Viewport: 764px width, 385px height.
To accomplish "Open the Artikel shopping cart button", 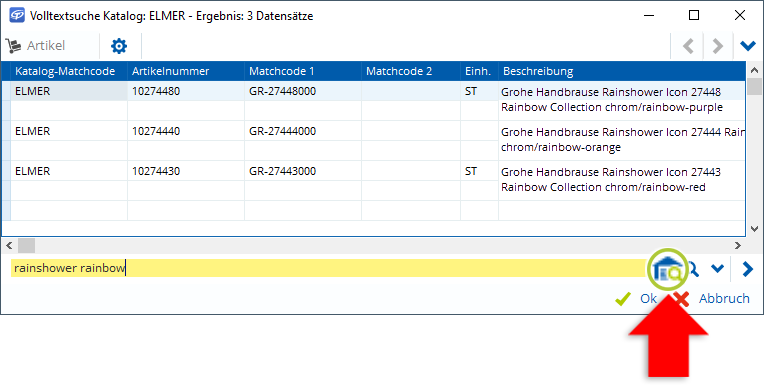I will pyautogui.click(x=35, y=46).
